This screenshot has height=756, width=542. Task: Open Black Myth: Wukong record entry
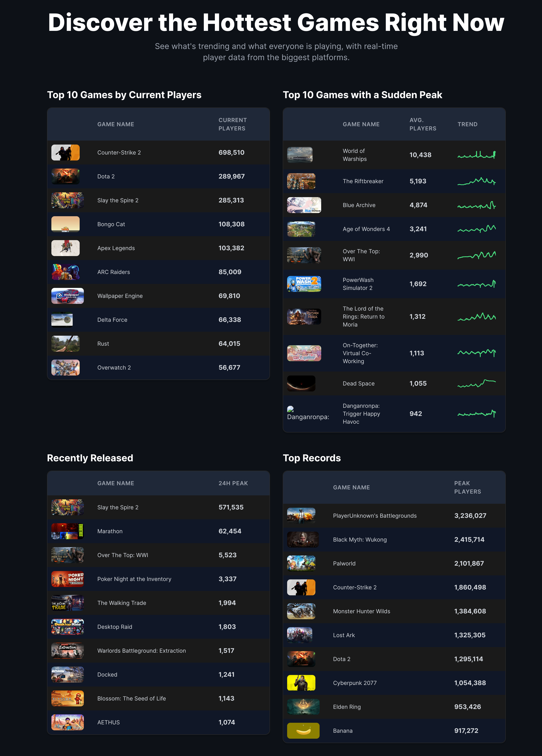coord(360,540)
